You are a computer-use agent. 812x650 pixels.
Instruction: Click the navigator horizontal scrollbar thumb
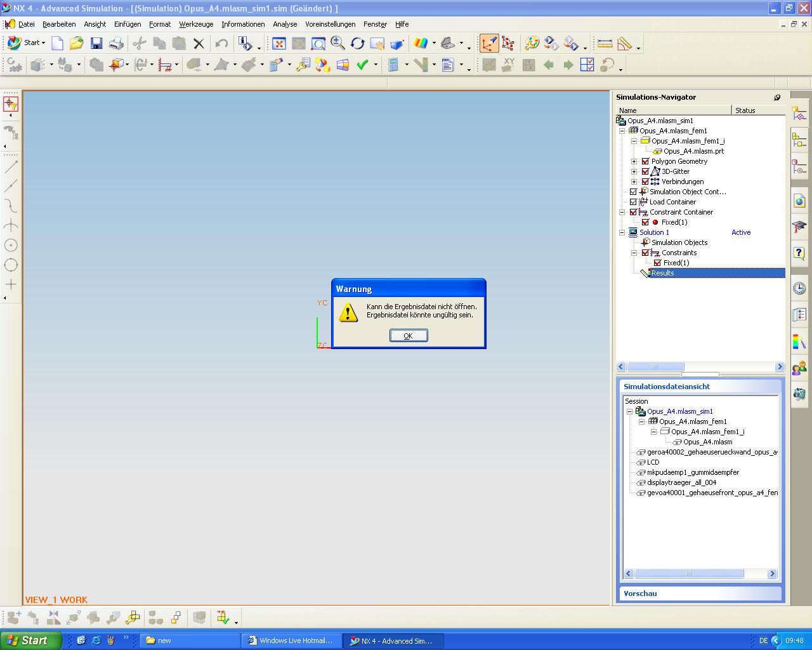pos(655,367)
